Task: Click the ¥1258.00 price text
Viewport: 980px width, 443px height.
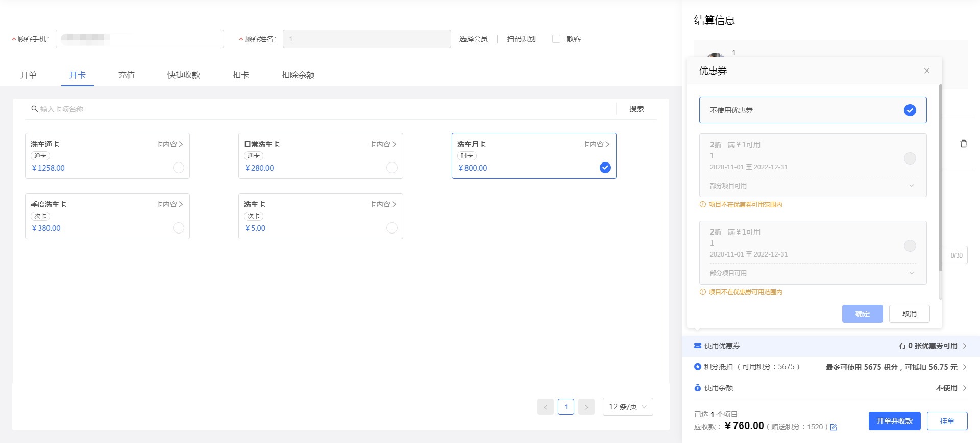Action: 48,168
